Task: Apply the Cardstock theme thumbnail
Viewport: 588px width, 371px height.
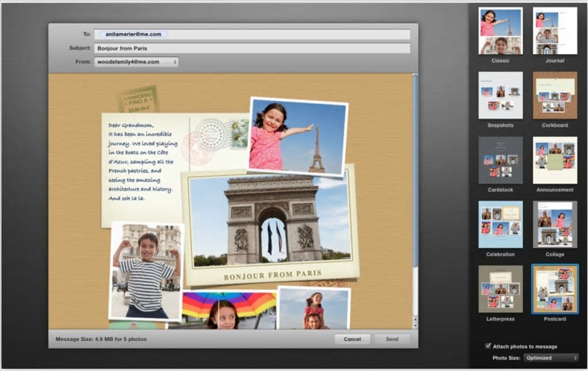Action: click(x=500, y=160)
